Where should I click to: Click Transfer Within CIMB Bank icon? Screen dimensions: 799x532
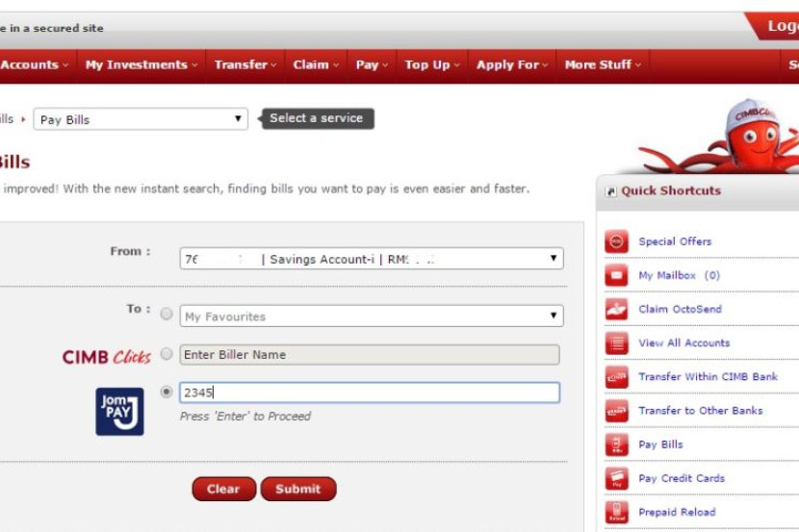tap(616, 377)
